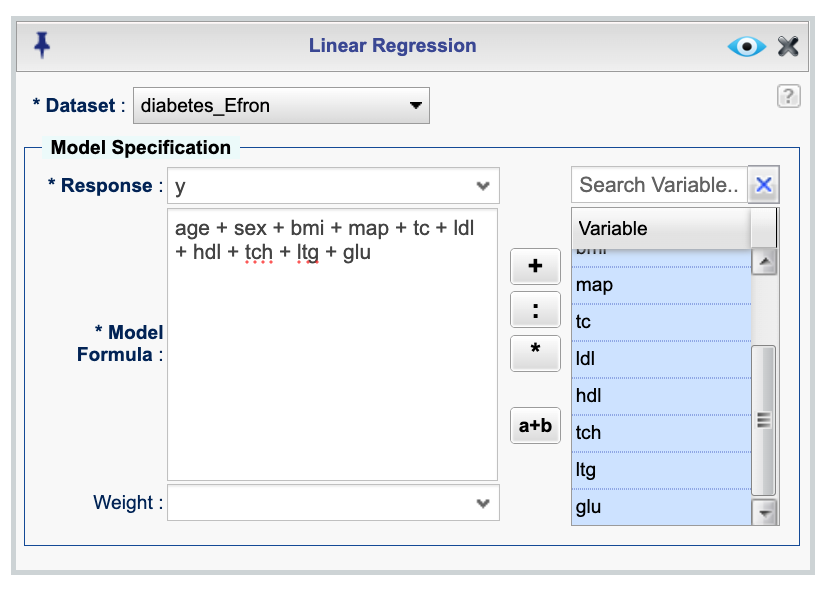Close the Linear Regression dialog
831x590 pixels.
pyautogui.click(x=788, y=46)
